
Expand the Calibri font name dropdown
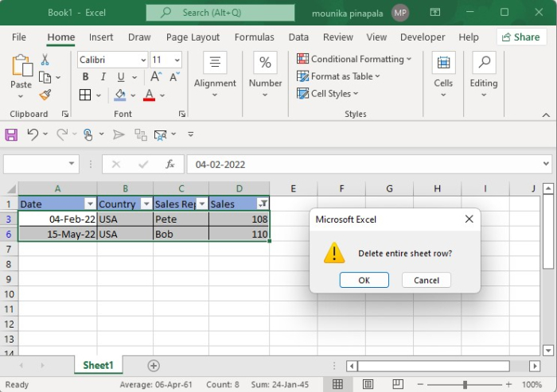click(x=143, y=60)
